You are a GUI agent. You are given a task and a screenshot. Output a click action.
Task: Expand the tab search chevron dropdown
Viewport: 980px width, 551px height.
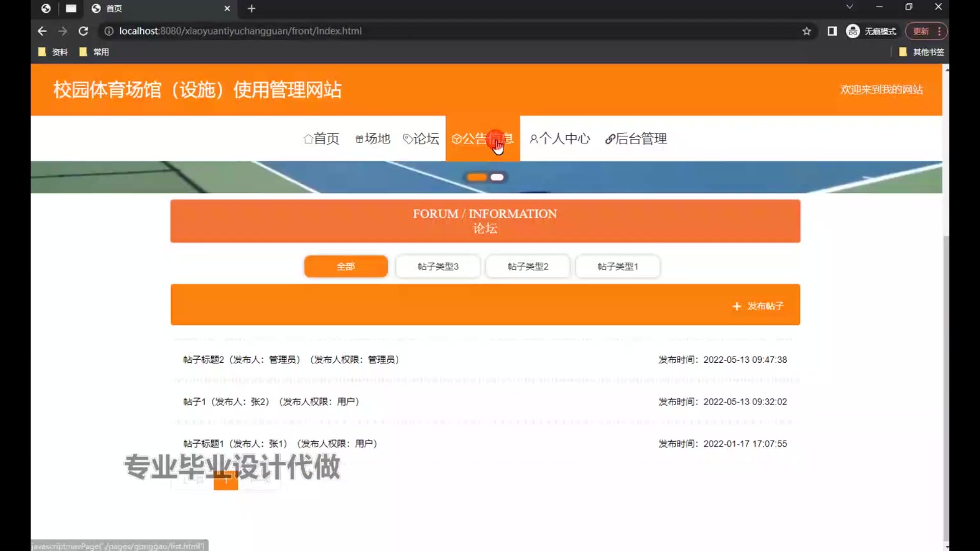click(x=849, y=7)
